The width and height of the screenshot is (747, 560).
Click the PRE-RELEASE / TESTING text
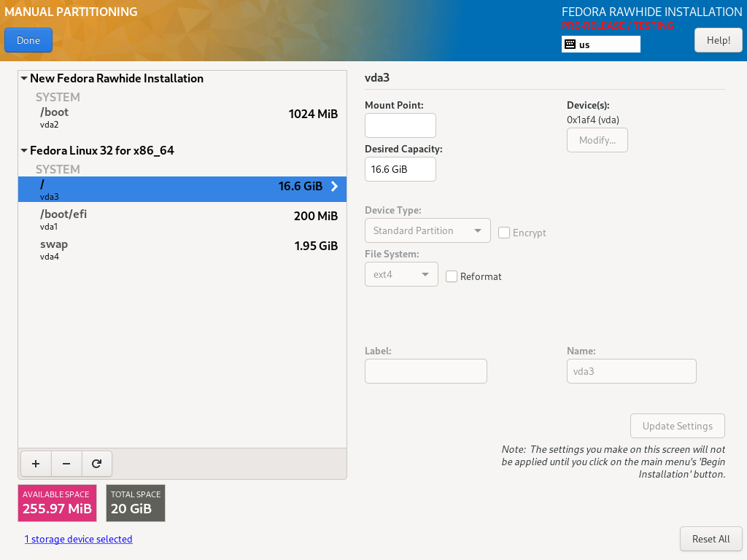(x=617, y=26)
